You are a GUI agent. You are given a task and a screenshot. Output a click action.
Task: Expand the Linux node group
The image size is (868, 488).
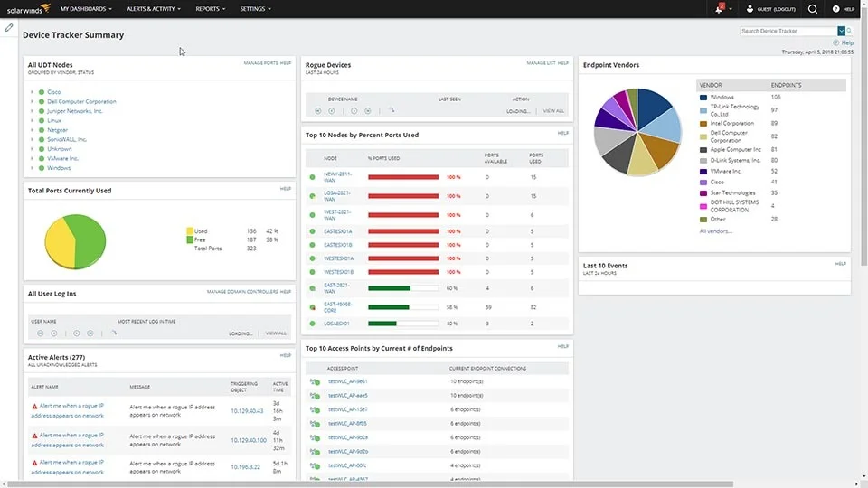pos(32,120)
